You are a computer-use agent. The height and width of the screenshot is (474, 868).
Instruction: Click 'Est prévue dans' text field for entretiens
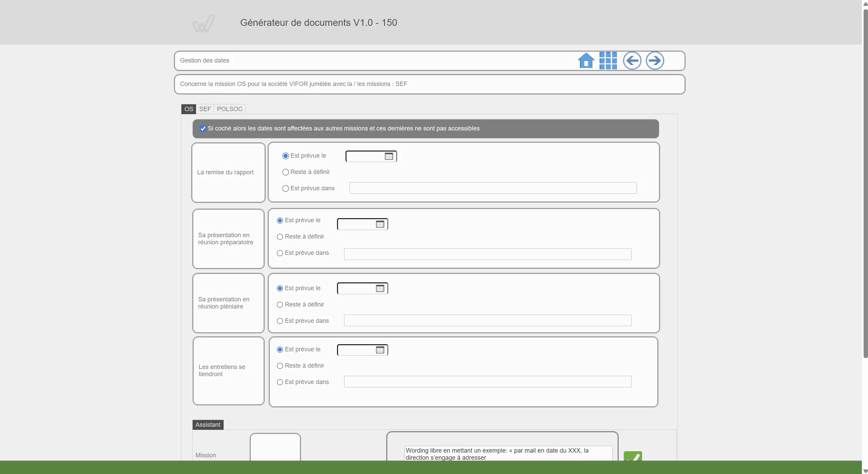(488, 382)
